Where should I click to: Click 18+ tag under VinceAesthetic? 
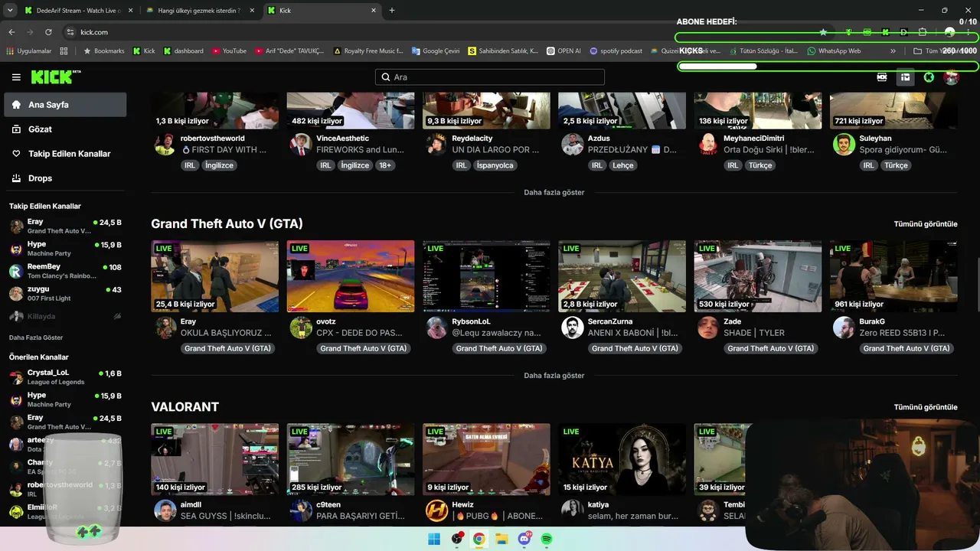pyautogui.click(x=385, y=165)
